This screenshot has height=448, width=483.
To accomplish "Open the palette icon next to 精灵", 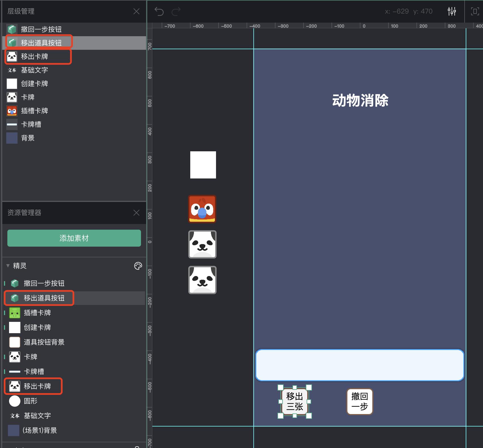I will (x=138, y=266).
